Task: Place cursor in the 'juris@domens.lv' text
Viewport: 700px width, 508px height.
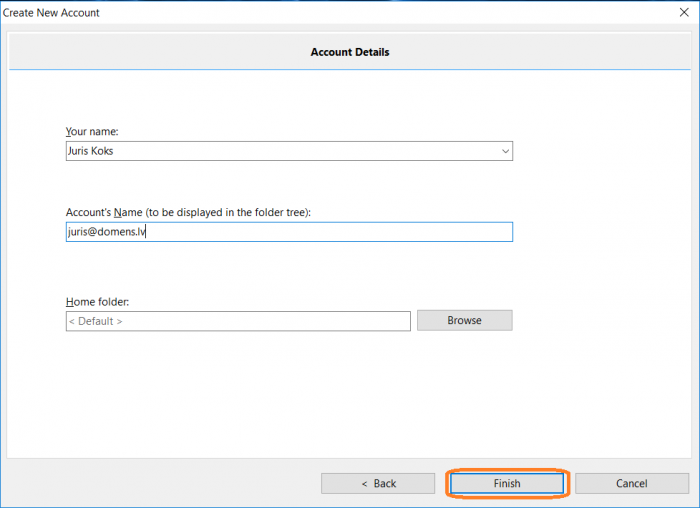Action: tap(107, 232)
